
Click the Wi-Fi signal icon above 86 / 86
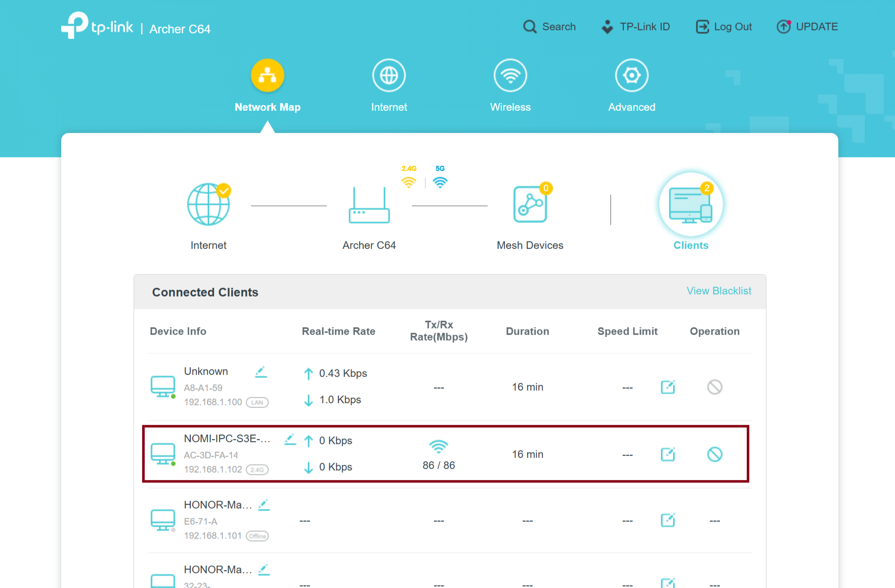(x=439, y=447)
